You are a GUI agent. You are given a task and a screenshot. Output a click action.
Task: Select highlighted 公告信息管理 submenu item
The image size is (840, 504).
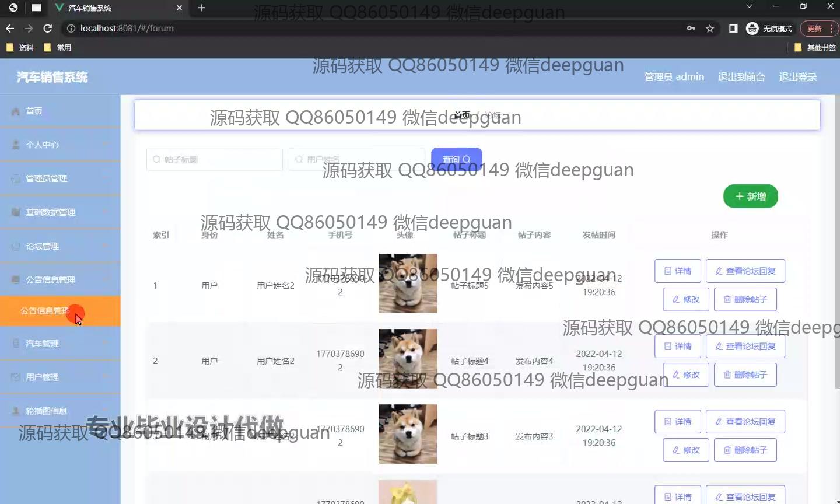[60, 311]
